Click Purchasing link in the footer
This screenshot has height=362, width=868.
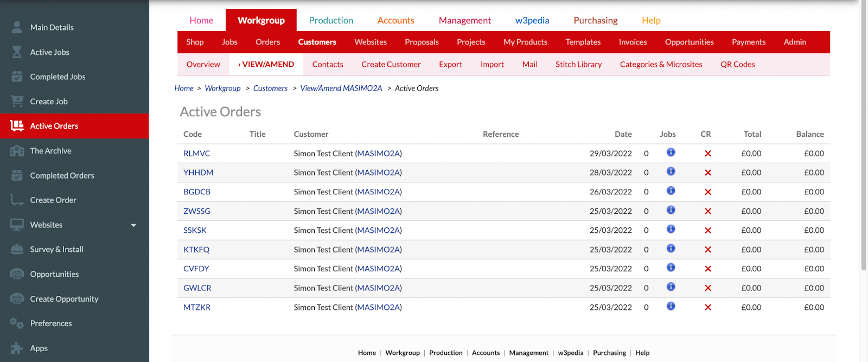(609, 353)
